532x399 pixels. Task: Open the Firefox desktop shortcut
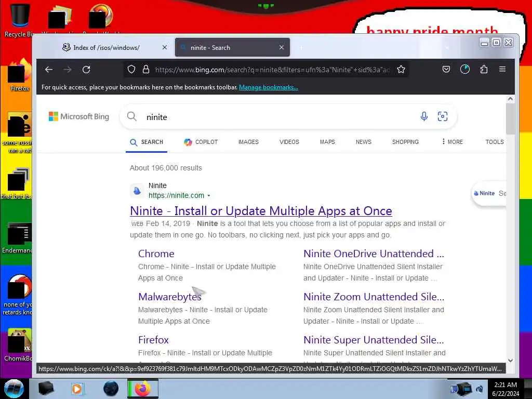(19, 75)
